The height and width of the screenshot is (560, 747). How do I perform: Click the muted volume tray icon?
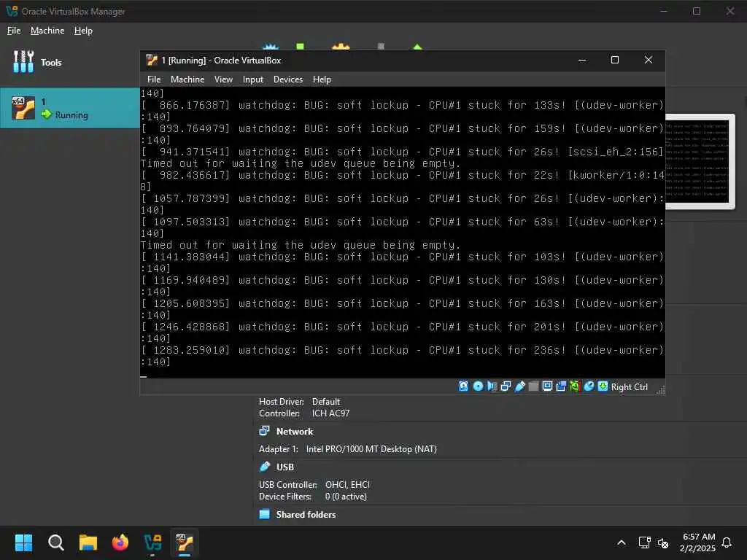pyautogui.click(x=663, y=542)
